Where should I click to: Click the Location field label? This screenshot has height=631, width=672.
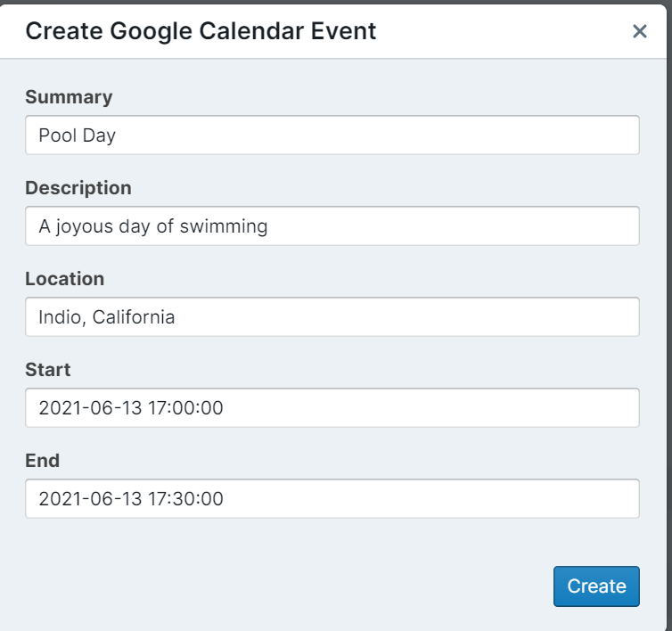[64, 279]
